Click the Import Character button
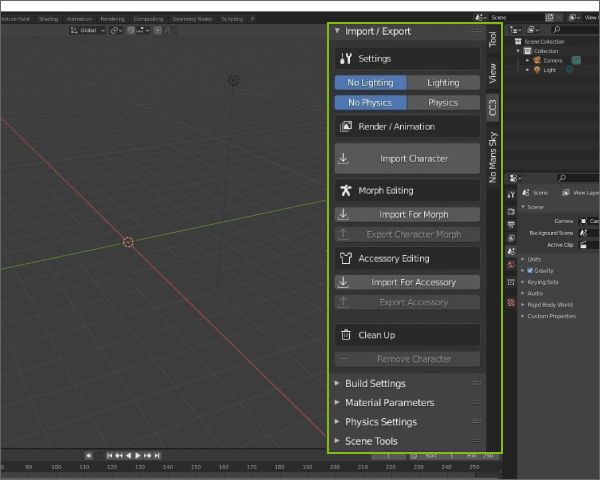 (x=407, y=158)
